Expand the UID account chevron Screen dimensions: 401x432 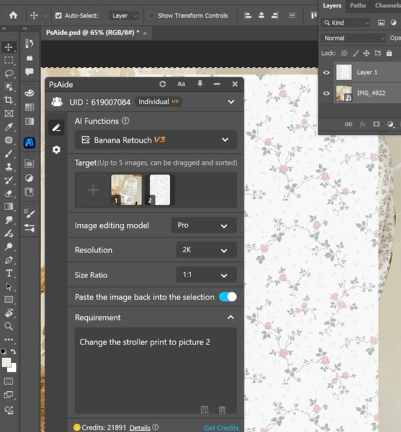tap(231, 102)
